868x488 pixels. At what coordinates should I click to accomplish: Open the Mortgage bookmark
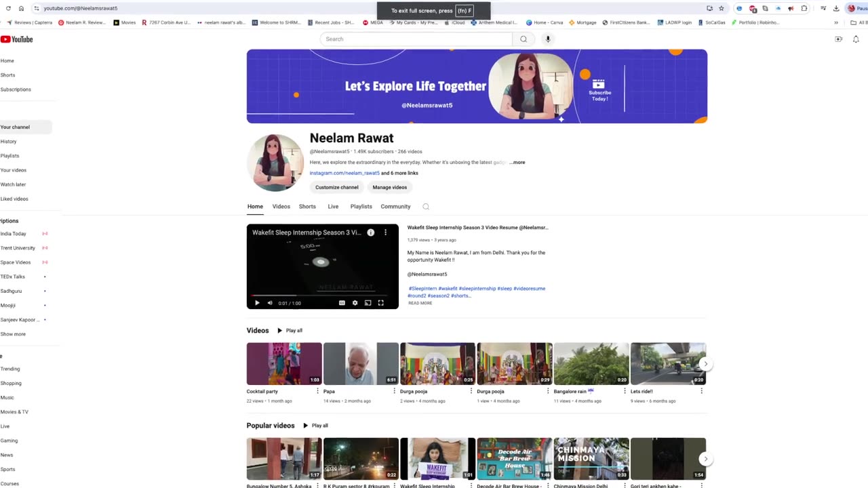point(583,22)
